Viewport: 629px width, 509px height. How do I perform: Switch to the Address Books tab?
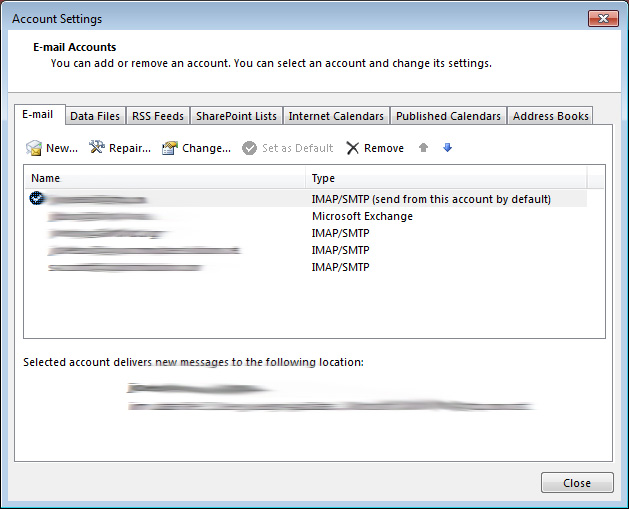(x=550, y=116)
